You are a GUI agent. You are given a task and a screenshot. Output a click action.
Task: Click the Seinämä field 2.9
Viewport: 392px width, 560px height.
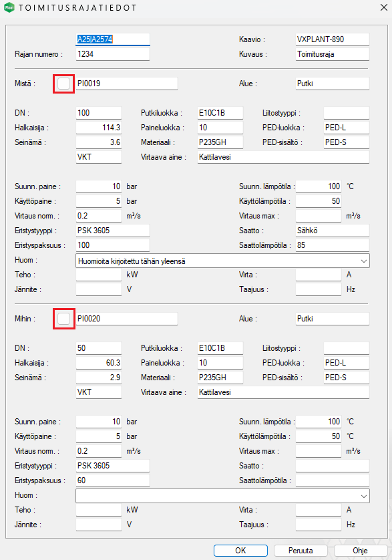(x=99, y=377)
